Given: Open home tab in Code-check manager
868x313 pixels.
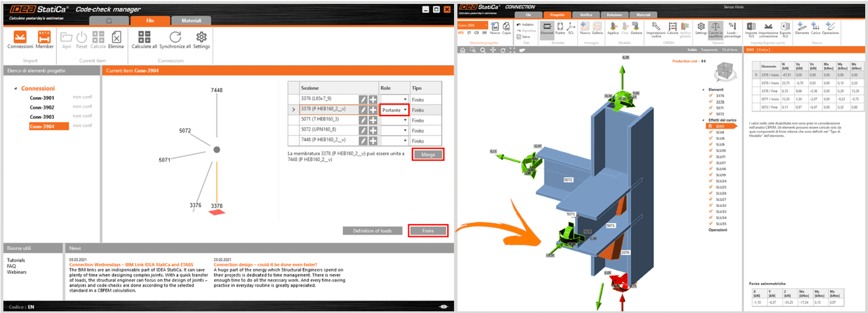Looking at the screenshot, I should tap(108, 20).
